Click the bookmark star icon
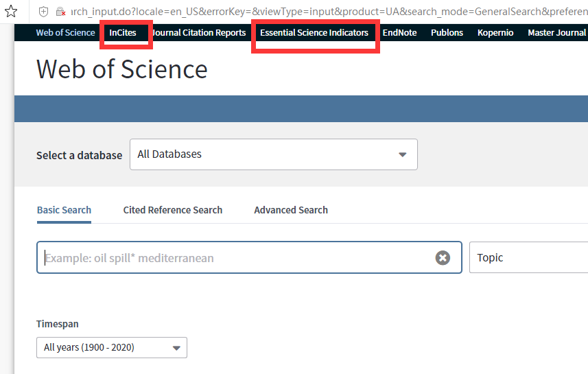 coord(11,12)
